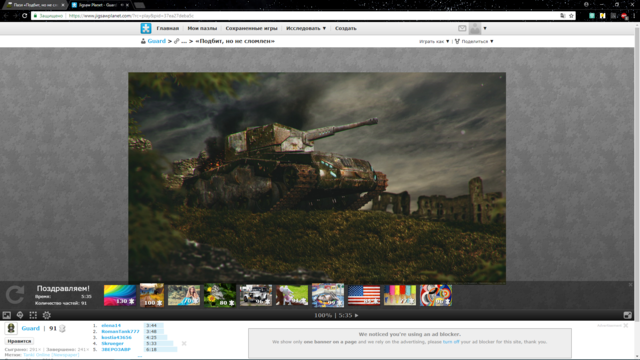
Task: Open the abstract circles puzzle thumbnail
Action: coord(436,295)
